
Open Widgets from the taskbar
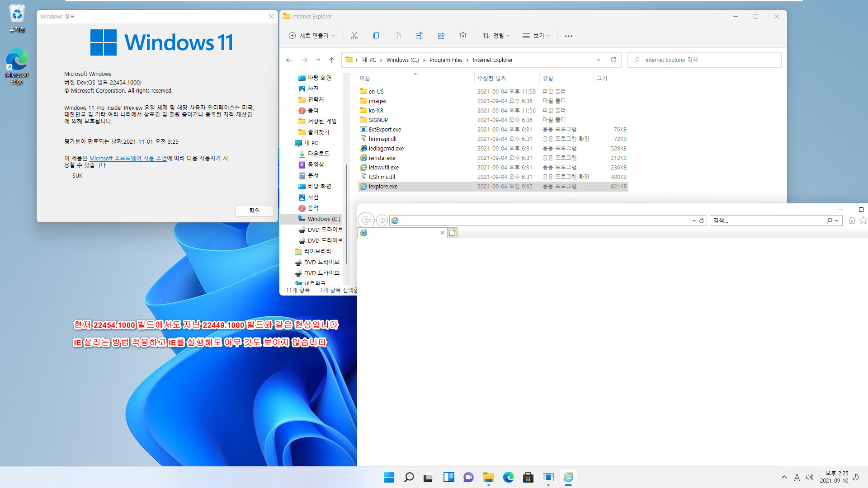(448, 477)
